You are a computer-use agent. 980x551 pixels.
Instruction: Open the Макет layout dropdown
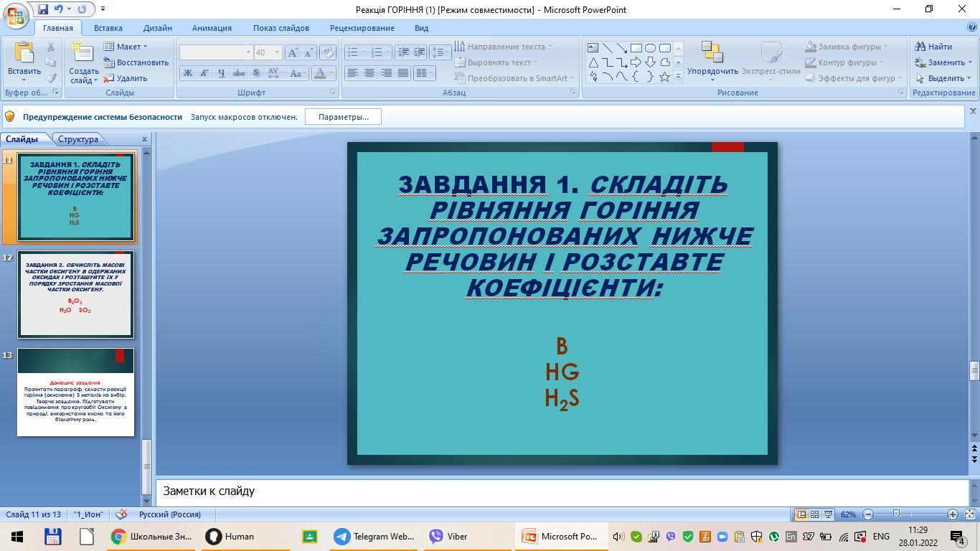126,47
